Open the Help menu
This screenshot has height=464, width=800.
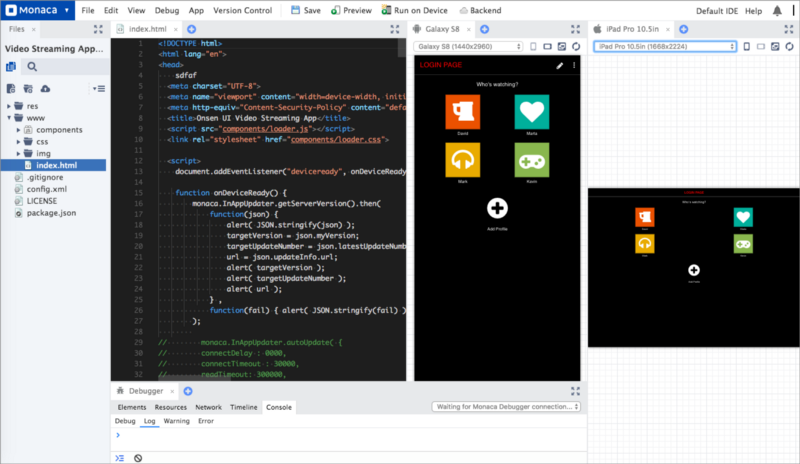(753, 11)
